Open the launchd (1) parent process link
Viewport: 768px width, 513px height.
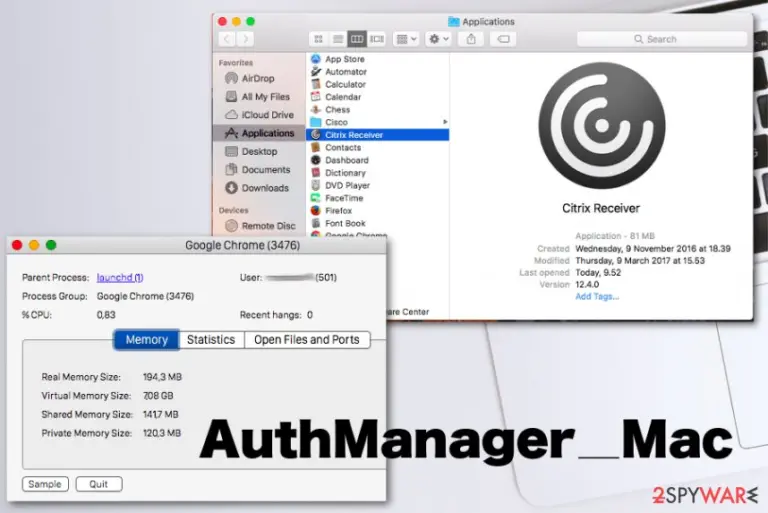[120, 278]
